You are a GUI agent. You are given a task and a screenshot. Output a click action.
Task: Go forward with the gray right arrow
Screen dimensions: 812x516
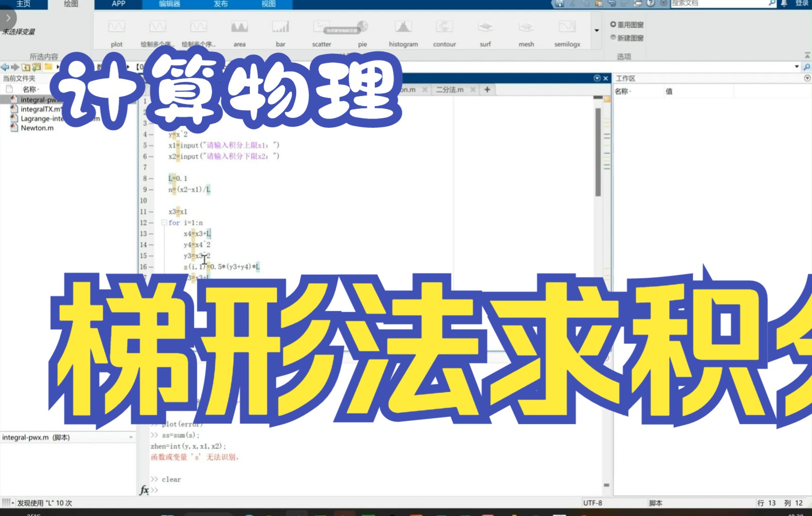click(15, 67)
